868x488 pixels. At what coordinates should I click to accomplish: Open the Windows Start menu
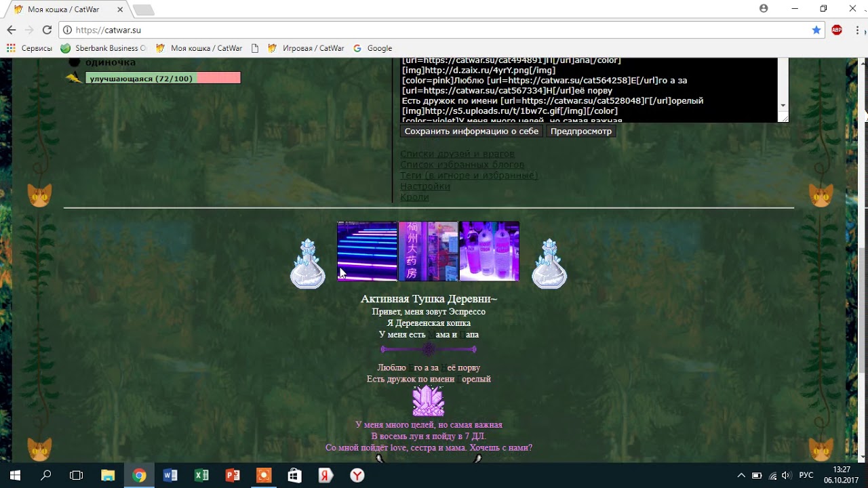[x=15, y=476]
